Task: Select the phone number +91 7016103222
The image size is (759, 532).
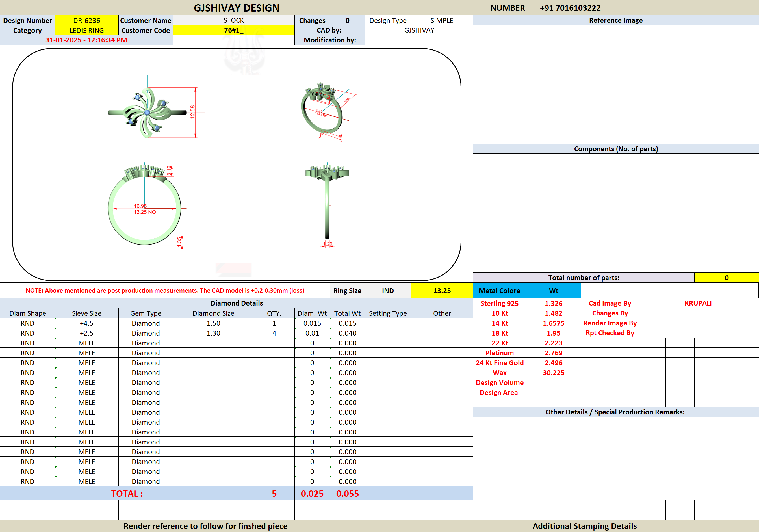Action: click(570, 8)
